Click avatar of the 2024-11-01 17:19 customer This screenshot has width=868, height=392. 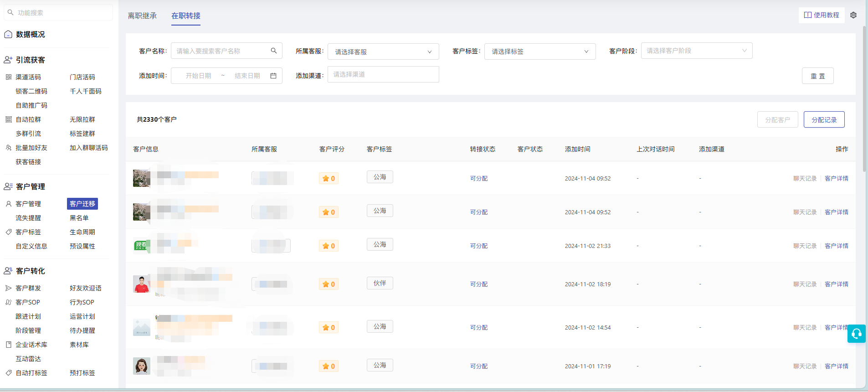tap(142, 366)
